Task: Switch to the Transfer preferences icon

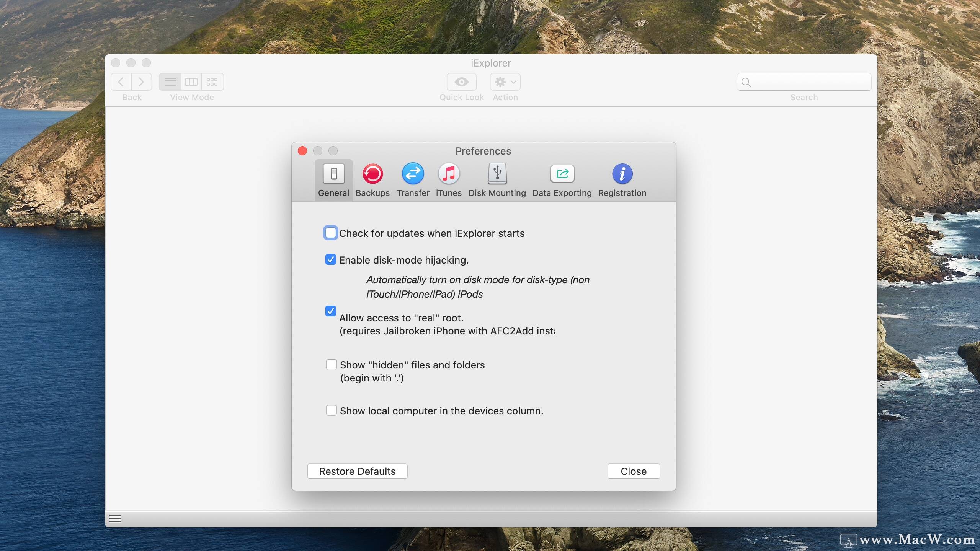Action: coord(413,180)
